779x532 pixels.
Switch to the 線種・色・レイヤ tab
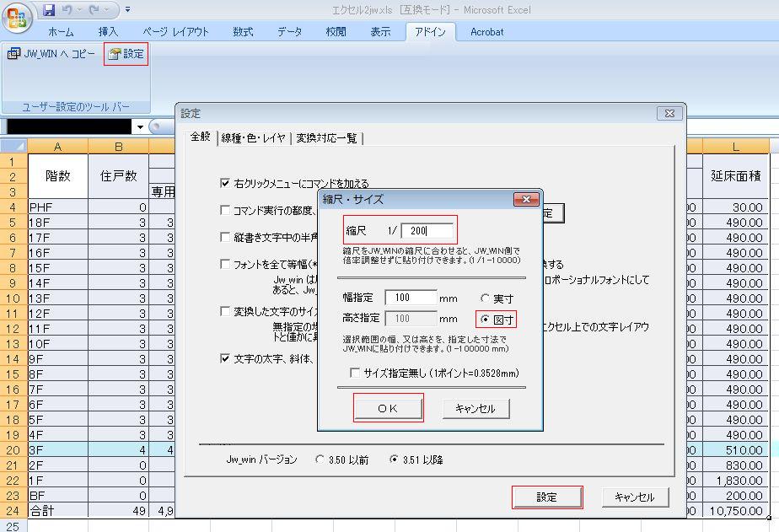(253, 138)
